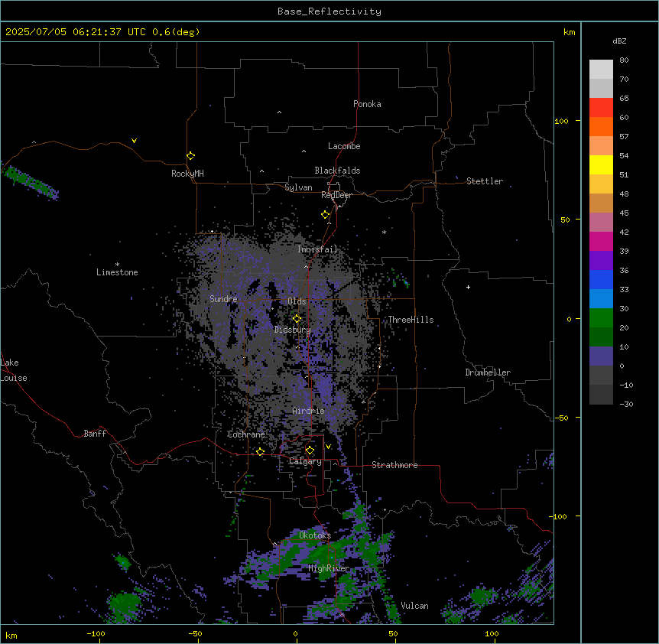Click the Calgary label
Screen dimensions: 659x644
tap(305, 461)
